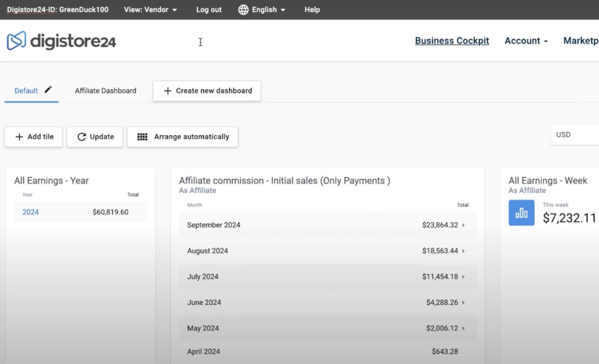Click the globe language icon
The image size is (599, 364).
coord(243,10)
